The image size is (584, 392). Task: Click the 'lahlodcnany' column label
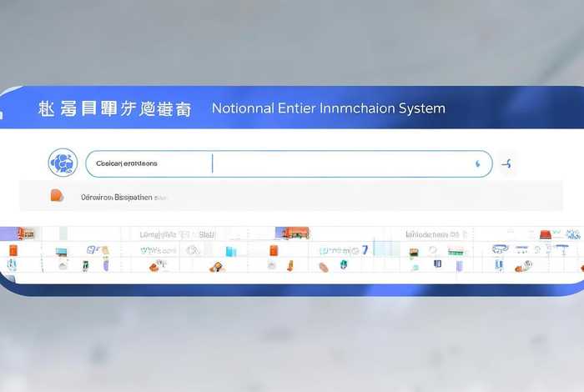coord(427,234)
